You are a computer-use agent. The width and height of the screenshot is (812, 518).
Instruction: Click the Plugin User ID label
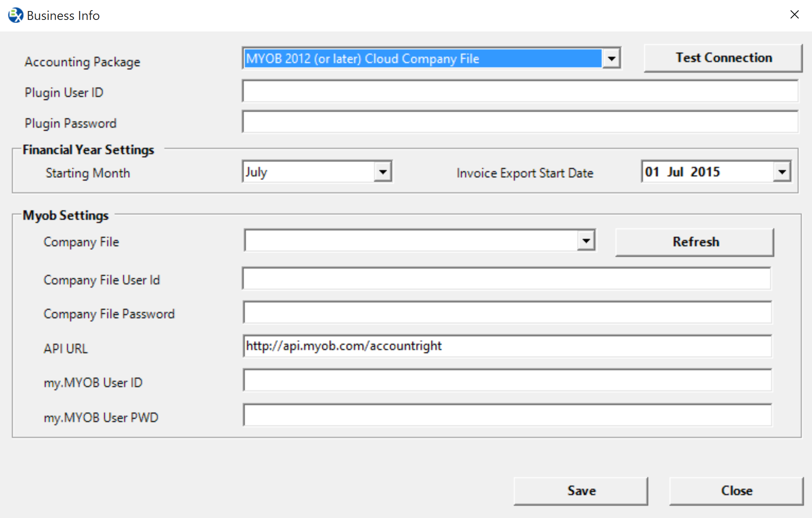64,93
